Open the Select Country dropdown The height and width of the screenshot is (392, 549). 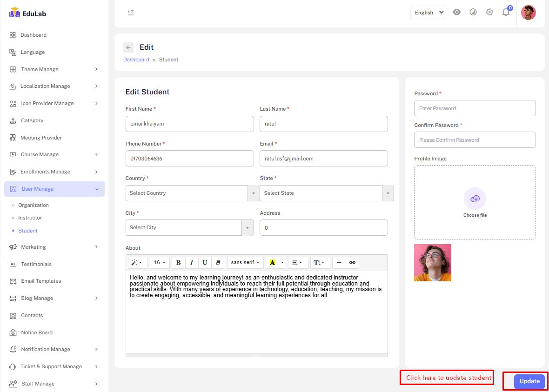pos(192,193)
